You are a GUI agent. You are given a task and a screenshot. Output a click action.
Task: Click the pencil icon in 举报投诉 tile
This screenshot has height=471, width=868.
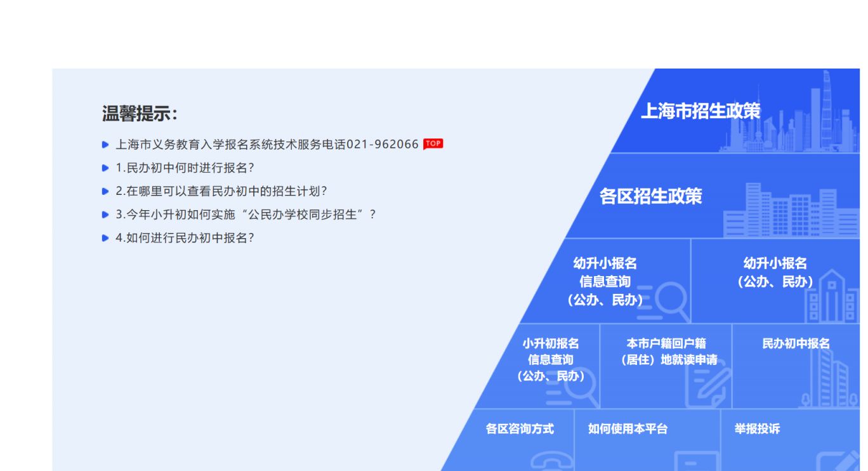click(x=838, y=460)
